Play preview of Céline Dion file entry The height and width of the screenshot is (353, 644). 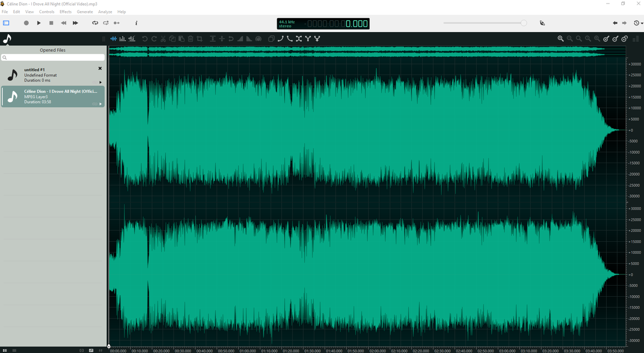[x=100, y=104]
